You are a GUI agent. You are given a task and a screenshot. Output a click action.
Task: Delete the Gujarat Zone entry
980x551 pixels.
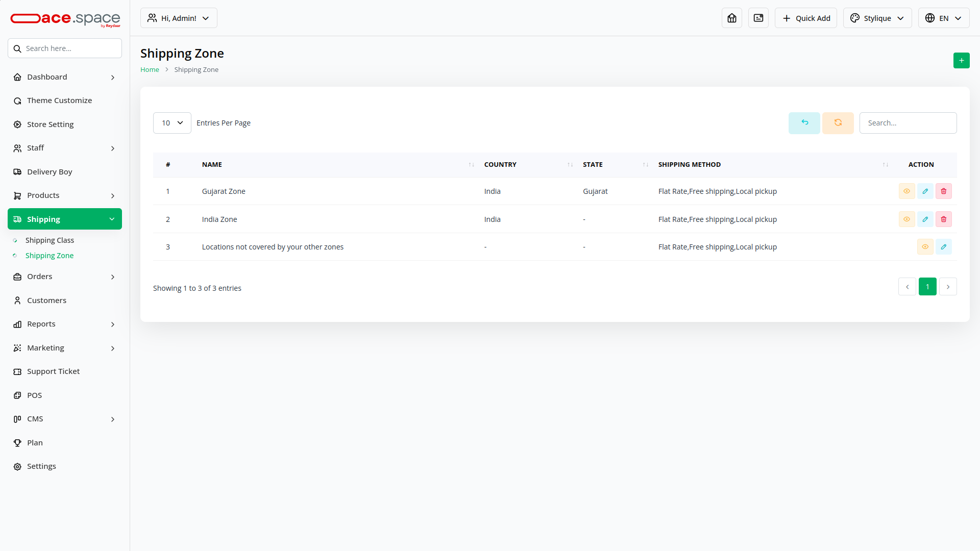pyautogui.click(x=943, y=191)
